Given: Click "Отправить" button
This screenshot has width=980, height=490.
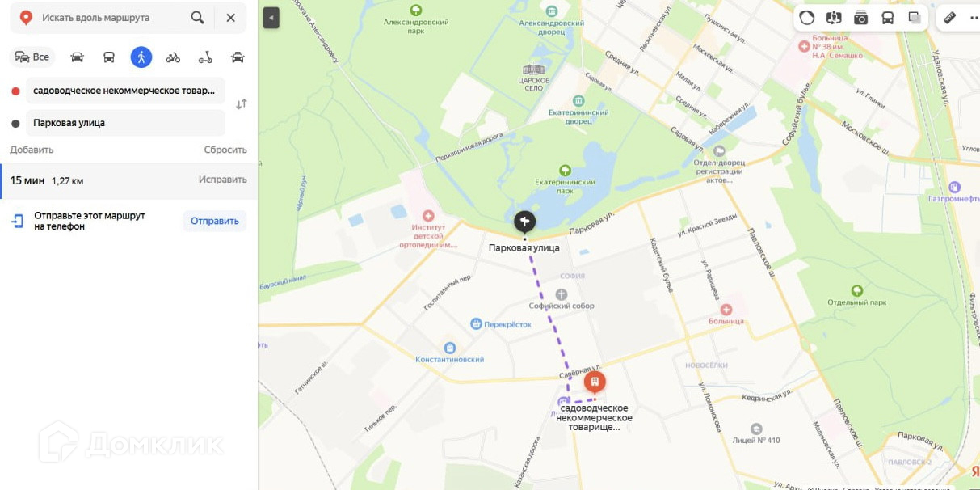Looking at the screenshot, I should coord(215,221).
